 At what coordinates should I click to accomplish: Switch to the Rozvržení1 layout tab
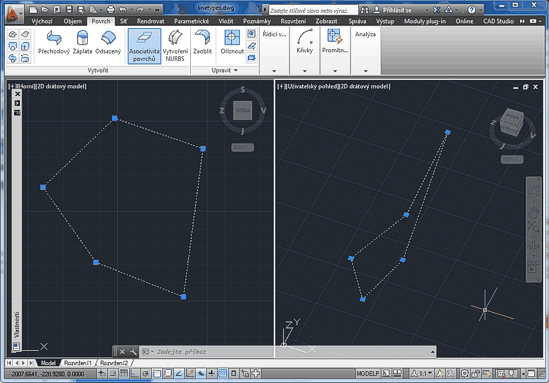(x=77, y=363)
